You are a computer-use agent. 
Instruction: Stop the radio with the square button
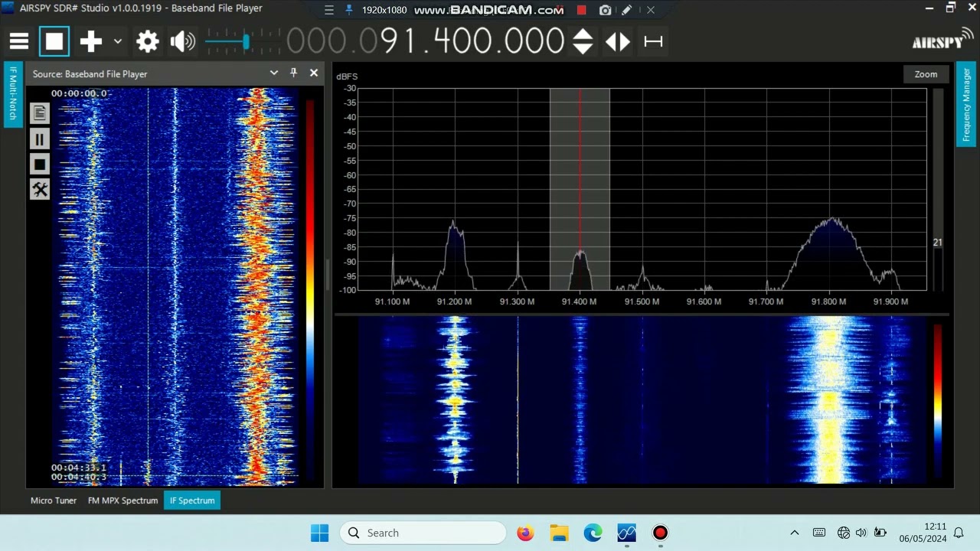(x=54, y=41)
